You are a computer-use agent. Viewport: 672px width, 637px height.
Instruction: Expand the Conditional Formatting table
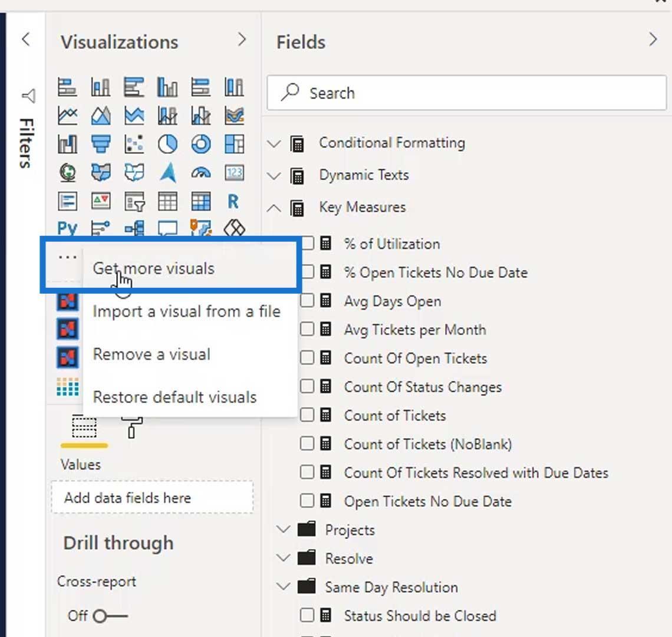pyautogui.click(x=274, y=143)
